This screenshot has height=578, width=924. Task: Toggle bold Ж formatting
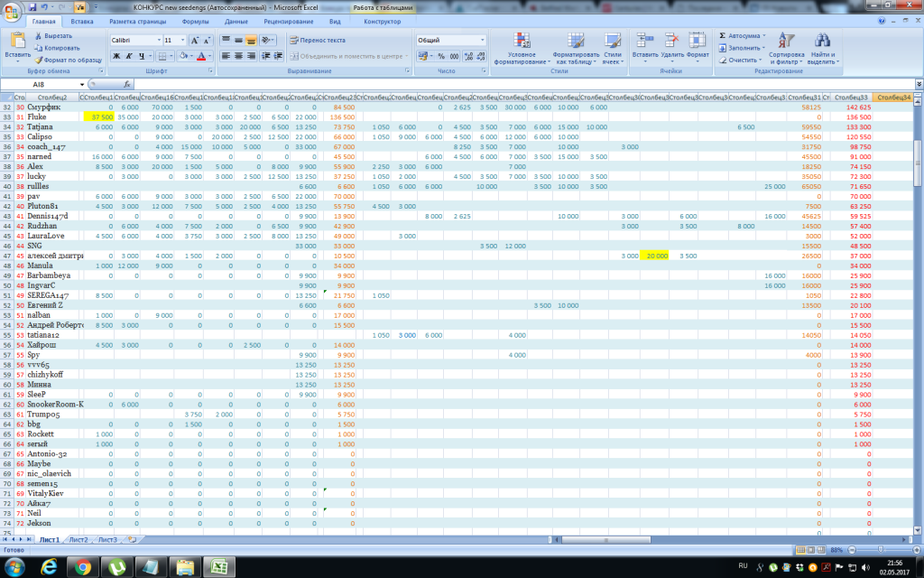tap(116, 56)
